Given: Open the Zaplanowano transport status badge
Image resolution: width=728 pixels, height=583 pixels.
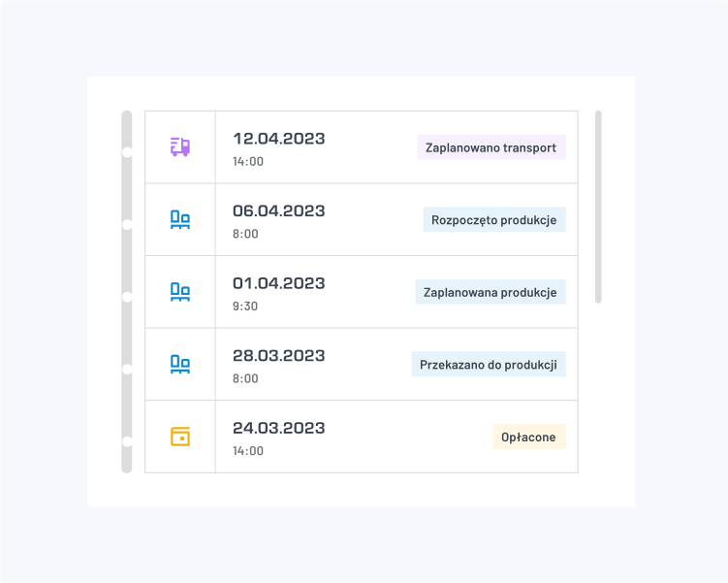Looking at the screenshot, I should click(491, 147).
